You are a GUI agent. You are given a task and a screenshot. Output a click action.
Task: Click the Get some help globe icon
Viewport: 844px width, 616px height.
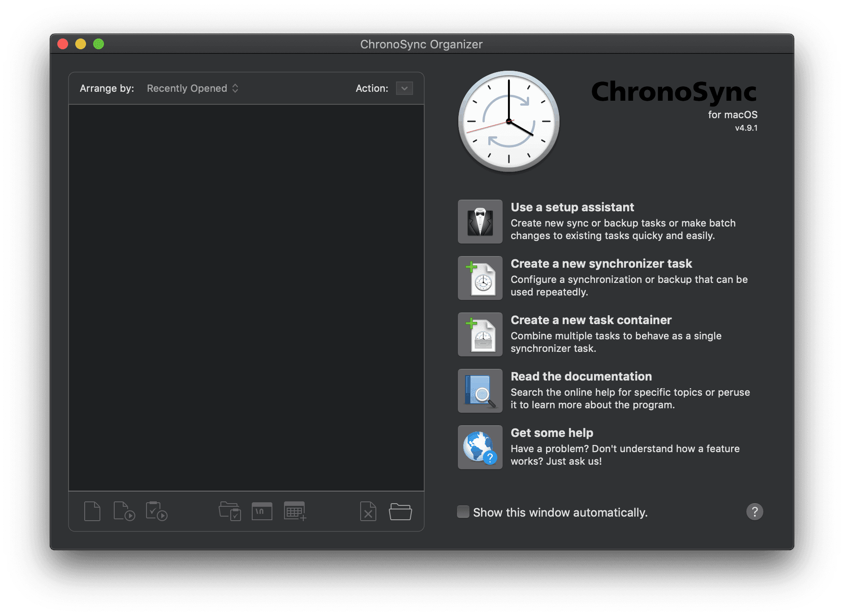coord(480,447)
